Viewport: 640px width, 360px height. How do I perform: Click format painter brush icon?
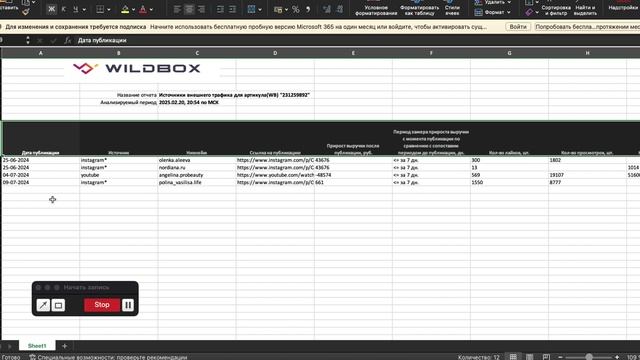[25, 12]
